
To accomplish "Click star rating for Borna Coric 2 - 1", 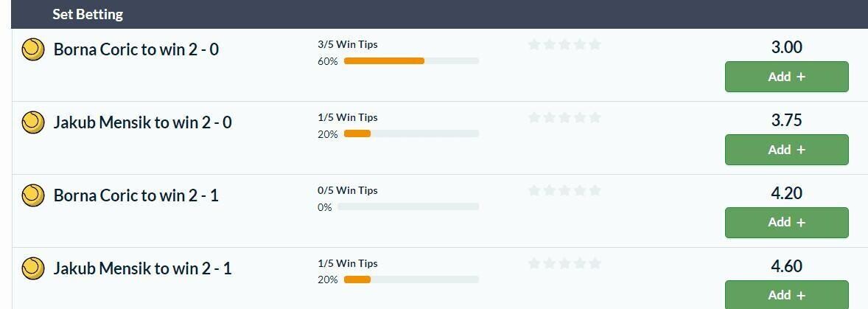I will 564,190.
